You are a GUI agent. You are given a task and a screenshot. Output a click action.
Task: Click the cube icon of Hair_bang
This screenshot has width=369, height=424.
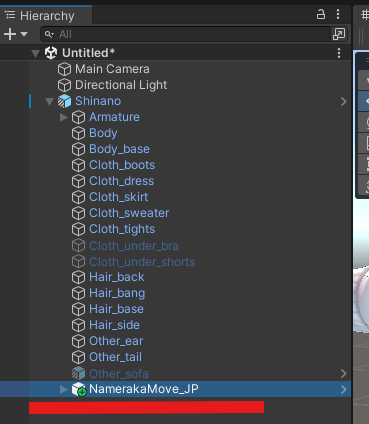(78, 293)
